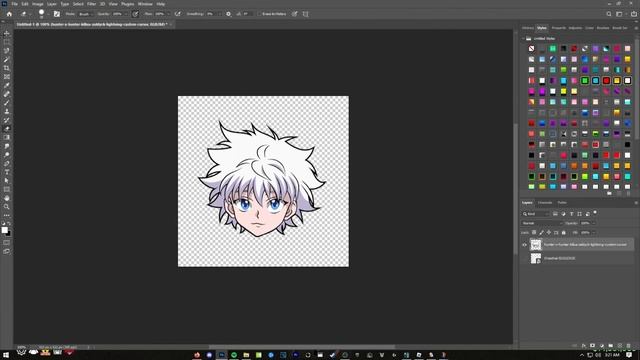This screenshot has height=360, width=640.
Task: Open the eraser Mode dropdown
Action: coord(86,14)
